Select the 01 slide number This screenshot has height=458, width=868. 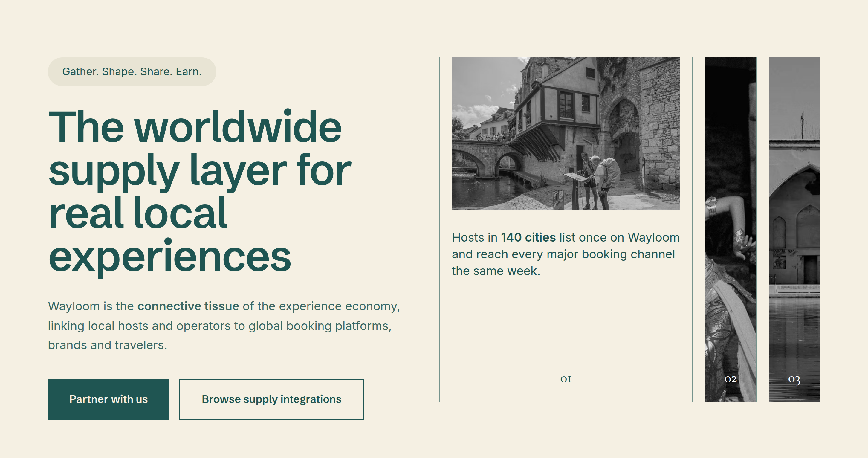point(566,379)
